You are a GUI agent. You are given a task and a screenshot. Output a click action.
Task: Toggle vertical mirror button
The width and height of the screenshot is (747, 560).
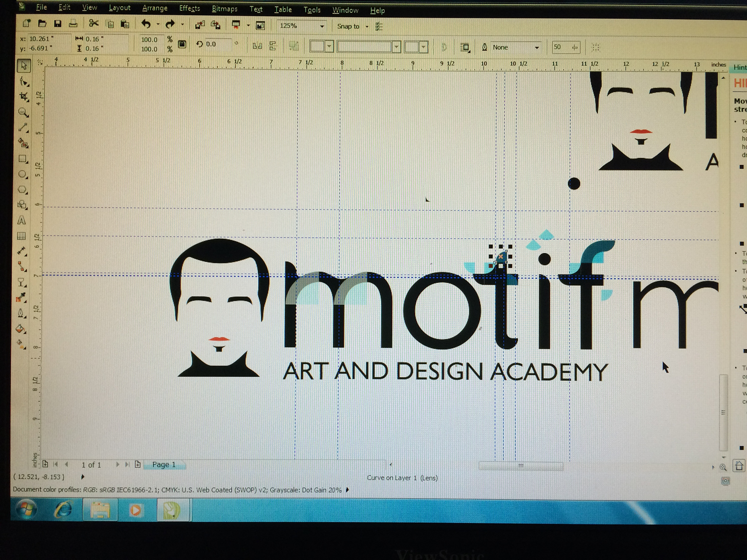pos(273,46)
